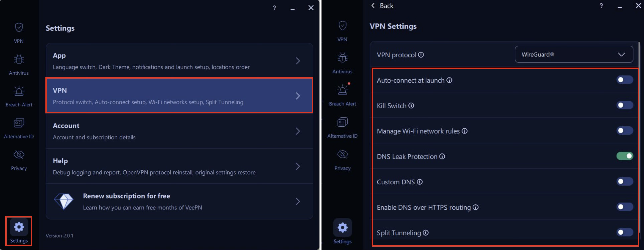
Task: Open the highlighted VPN settings row
Action: 179,96
